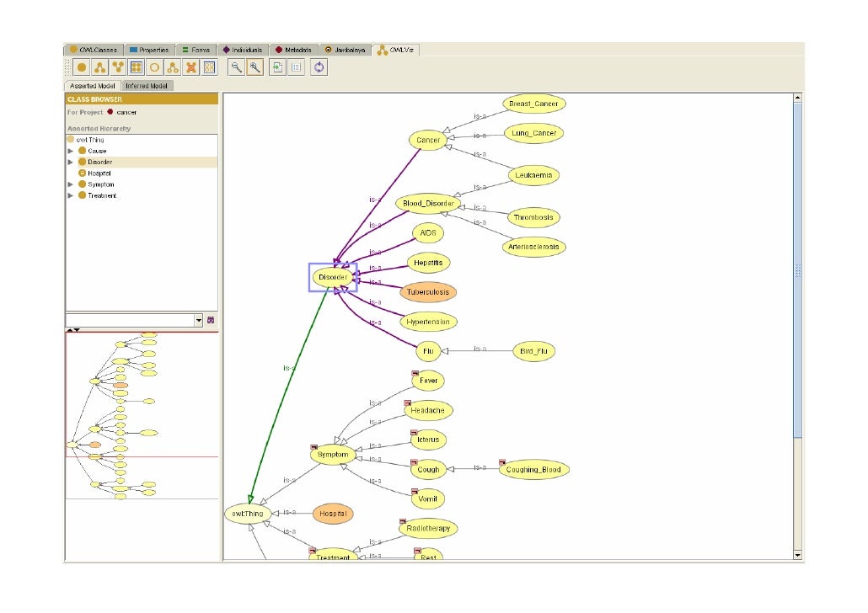Image resolution: width=868 pixels, height=613 pixels.
Task: Open the Metadata tab
Action: click(x=293, y=50)
